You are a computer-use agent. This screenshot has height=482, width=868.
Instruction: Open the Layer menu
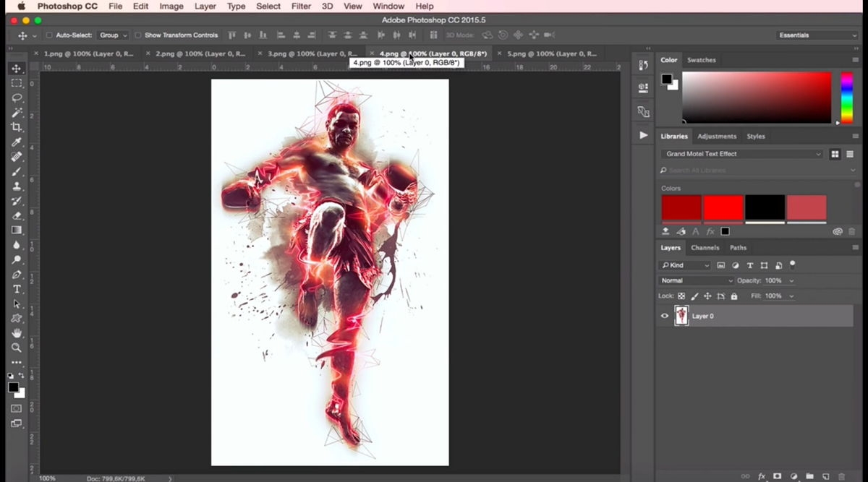point(205,6)
